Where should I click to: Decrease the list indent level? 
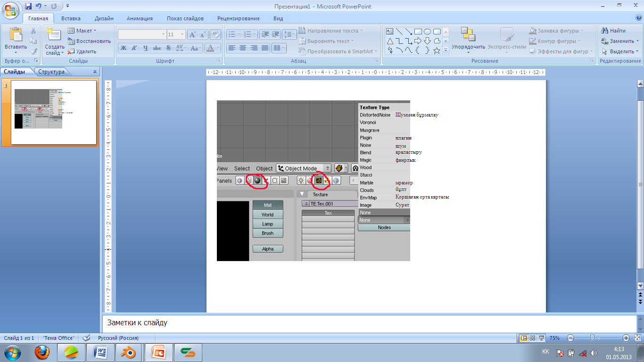[x=264, y=34]
